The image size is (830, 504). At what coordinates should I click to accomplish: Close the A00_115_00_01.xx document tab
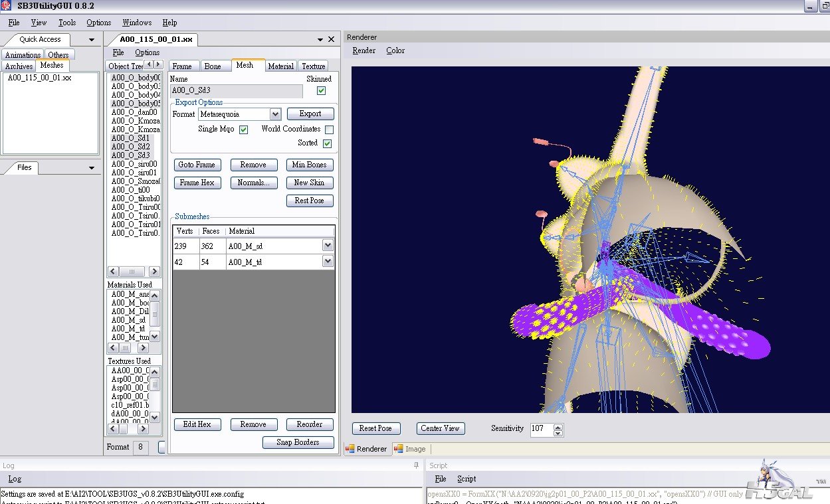point(331,39)
